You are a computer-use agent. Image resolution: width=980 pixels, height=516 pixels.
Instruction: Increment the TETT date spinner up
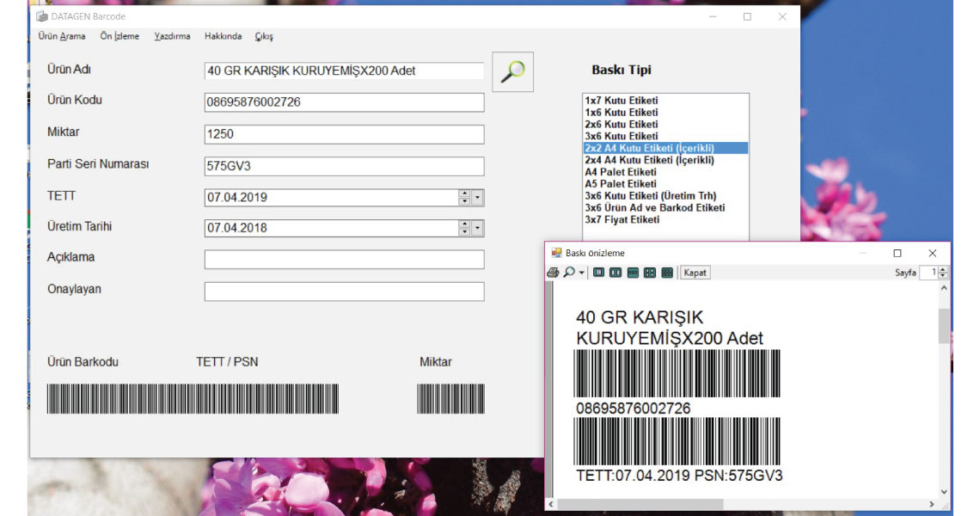coord(464,193)
